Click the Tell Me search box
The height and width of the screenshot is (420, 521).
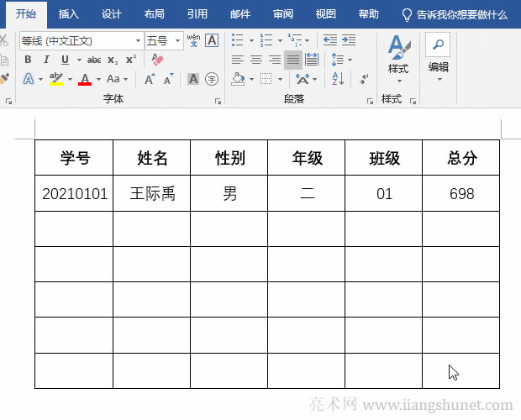(x=455, y=14)
